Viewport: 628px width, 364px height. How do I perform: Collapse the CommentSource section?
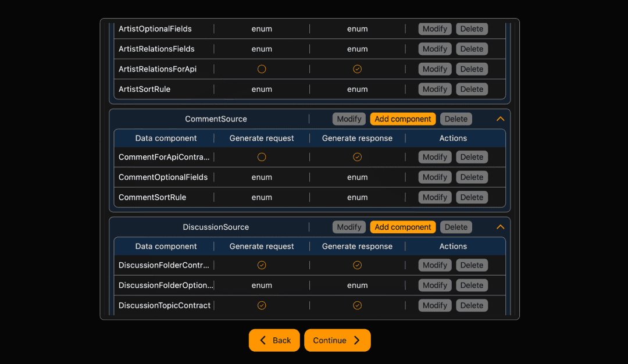[500, 119]
